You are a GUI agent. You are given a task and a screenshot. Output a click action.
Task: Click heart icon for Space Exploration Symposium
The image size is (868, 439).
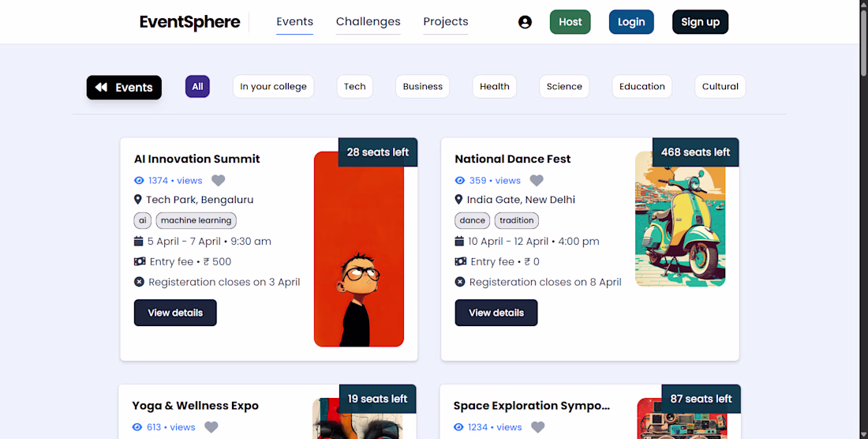tap(538, 427)
